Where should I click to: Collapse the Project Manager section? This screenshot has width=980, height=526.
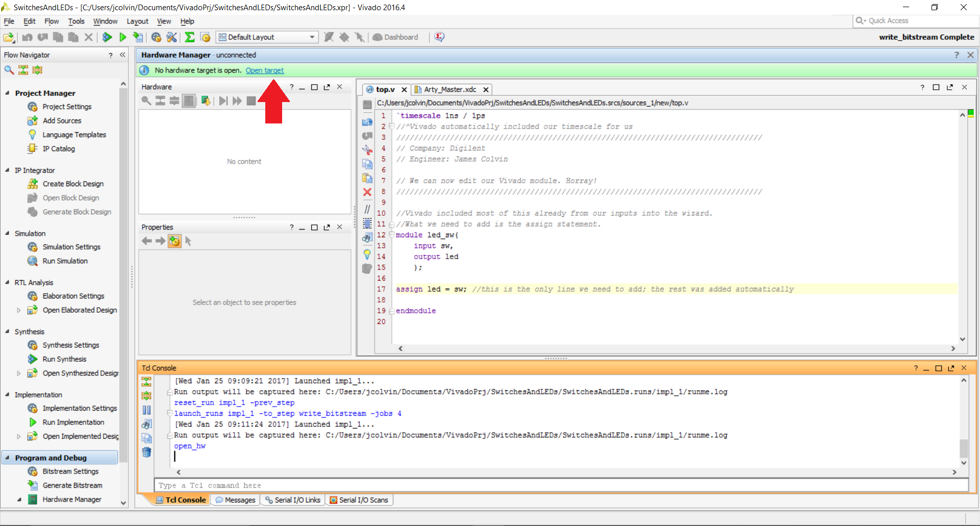(7, 93)
